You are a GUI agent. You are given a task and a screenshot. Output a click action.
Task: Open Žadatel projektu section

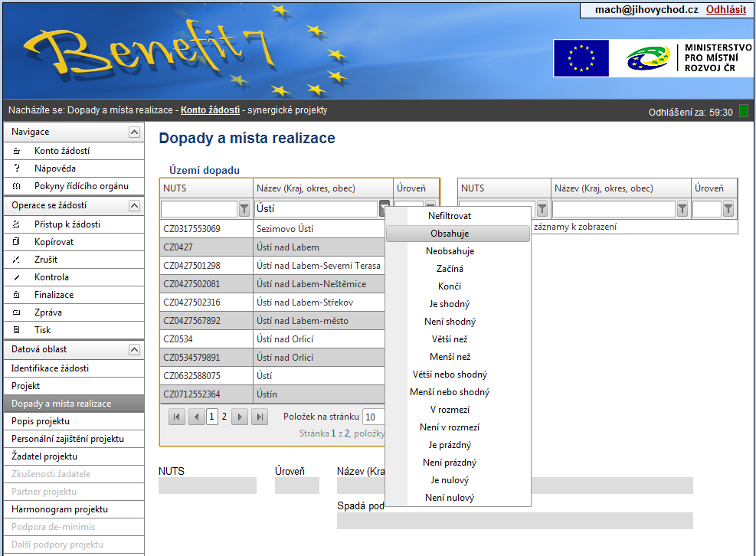(74, 456)
